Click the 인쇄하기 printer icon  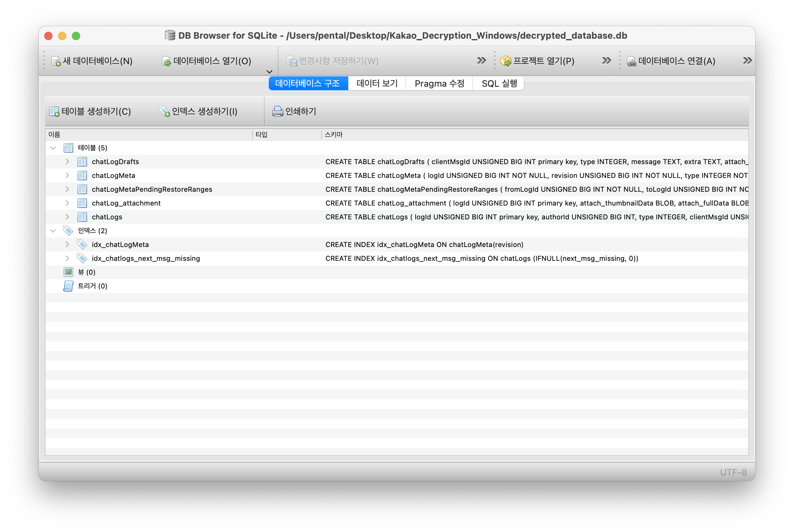click(277, 112)
